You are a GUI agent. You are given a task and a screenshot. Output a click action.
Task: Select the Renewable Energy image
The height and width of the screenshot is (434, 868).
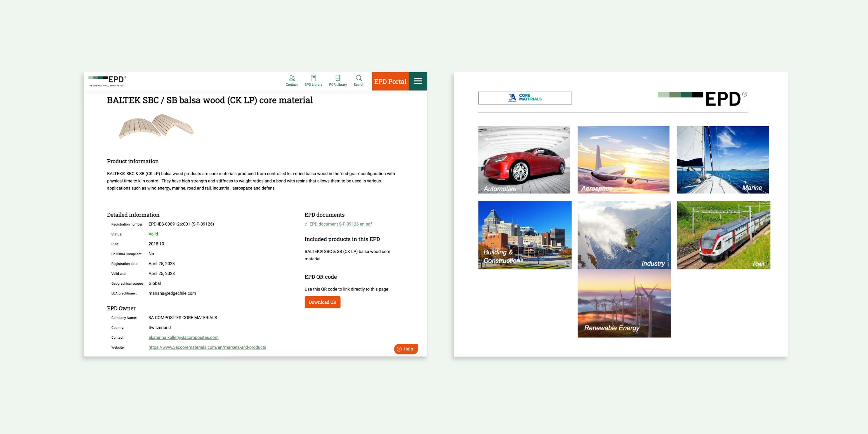[x=624, y=303]
